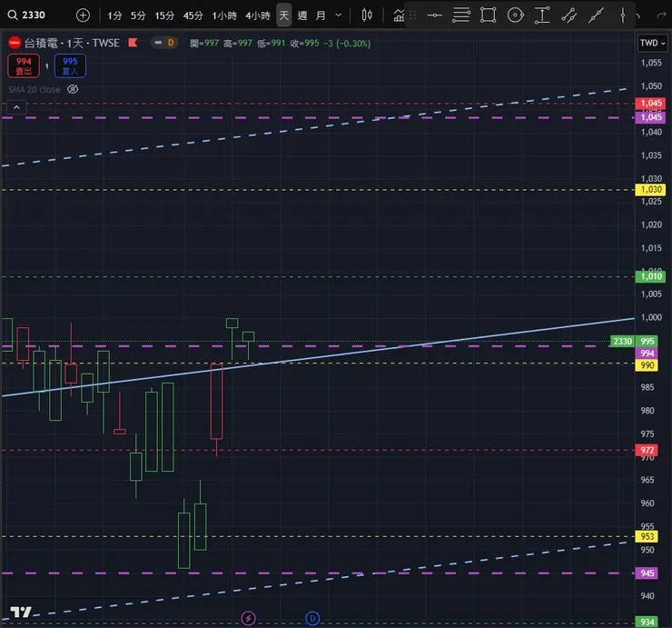Toggle SMA 20 visibility eye icon
The image size is (672, 628).
coord(73,89)
